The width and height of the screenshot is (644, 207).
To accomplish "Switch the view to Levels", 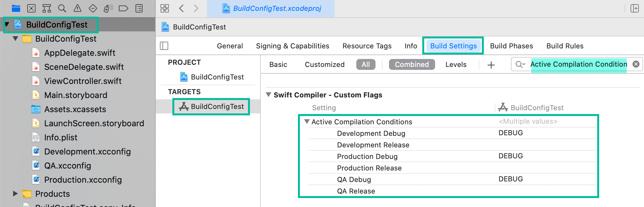I will (x=456, y=64).
